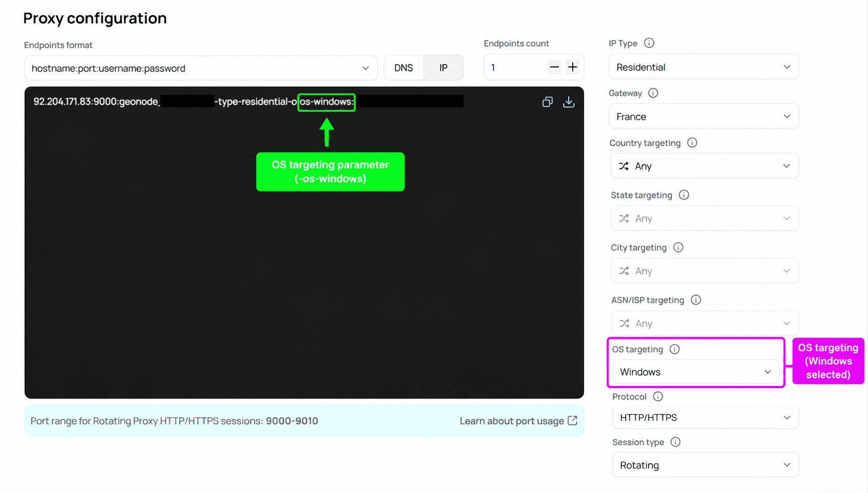
Task: Open the Endpoints format dropdown
Action: (201, 68)
